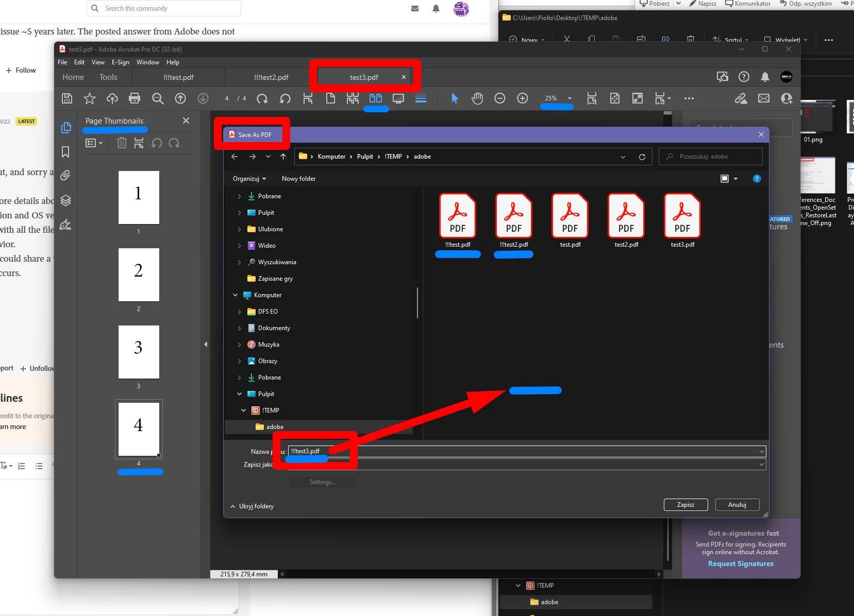Collapse Komputer tree node
This screenshot has height=616, width=854.
[x=235, y=295]
